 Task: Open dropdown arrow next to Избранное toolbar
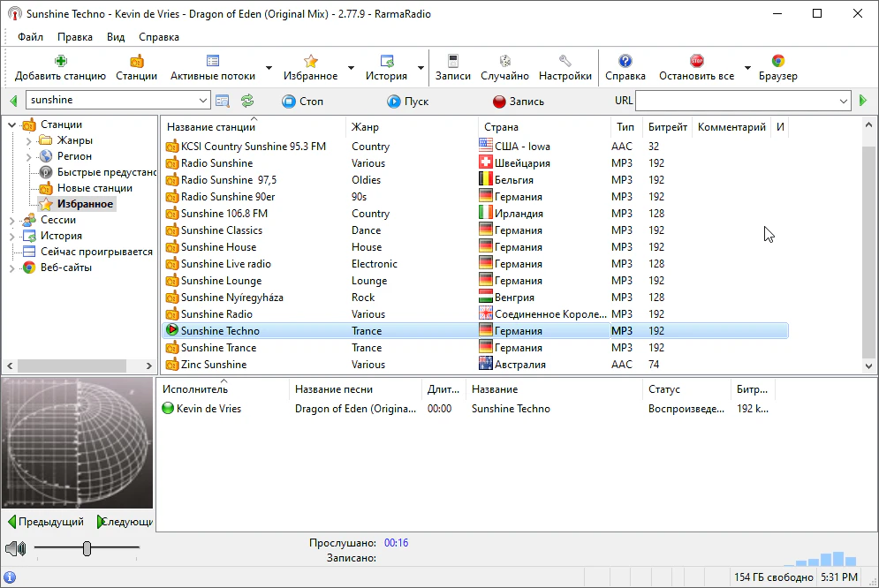coord(351,68)
